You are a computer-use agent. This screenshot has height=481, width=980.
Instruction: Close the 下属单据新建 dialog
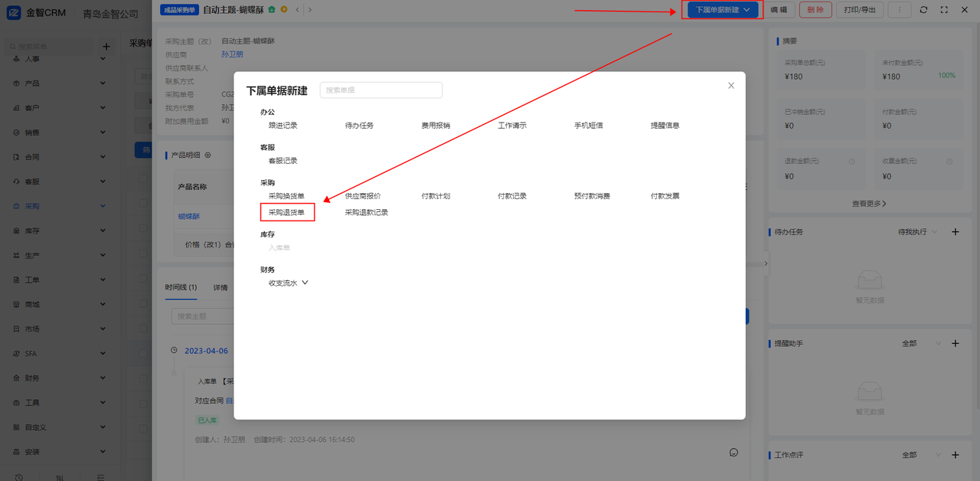731,86
